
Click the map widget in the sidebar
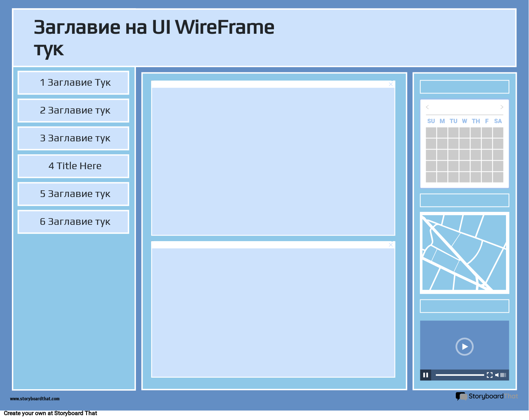[464, 253]
